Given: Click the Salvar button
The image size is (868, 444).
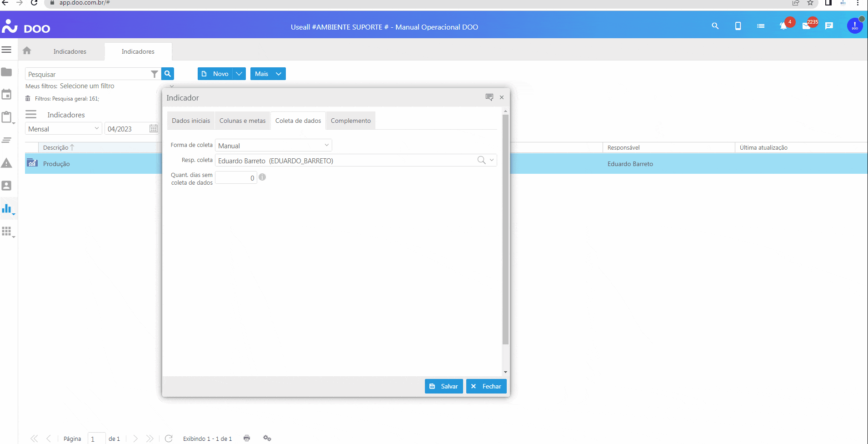Looking at the screenshot, I should point(444,386).
